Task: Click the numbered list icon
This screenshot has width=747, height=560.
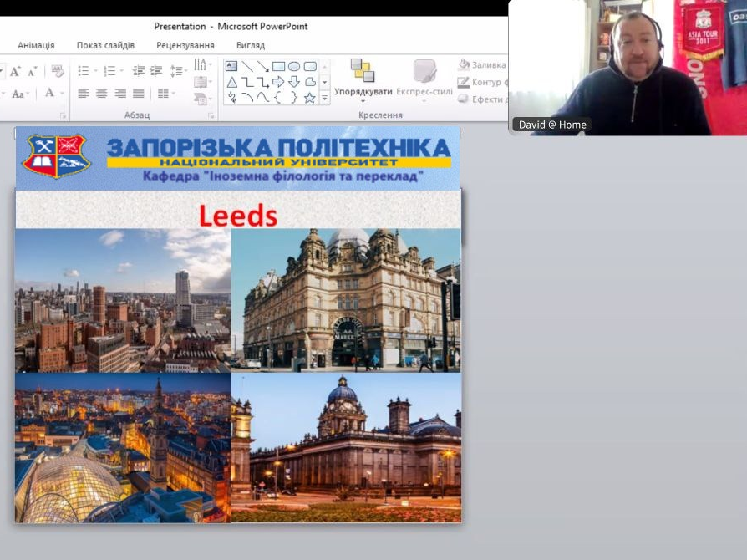Action: pyautogui.click(x=109, y=71)
